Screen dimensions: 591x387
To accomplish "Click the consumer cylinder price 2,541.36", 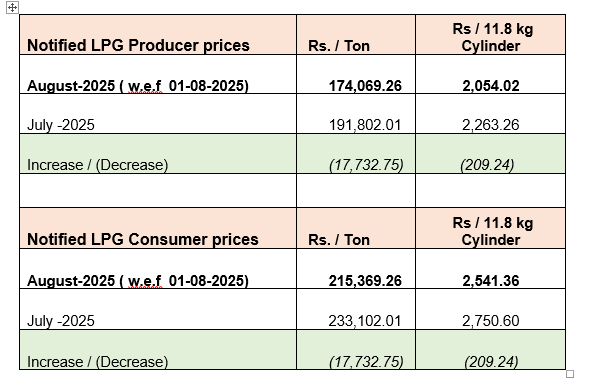I will [x=490, y=269].
